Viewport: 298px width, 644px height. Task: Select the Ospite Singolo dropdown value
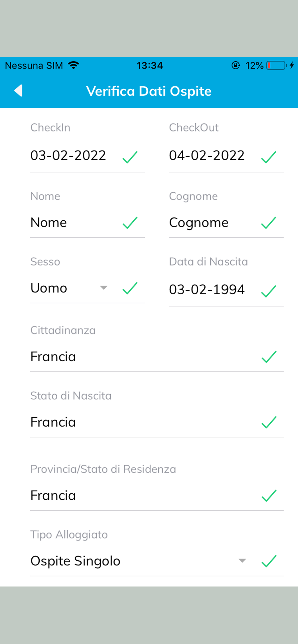tap(75, 560)
